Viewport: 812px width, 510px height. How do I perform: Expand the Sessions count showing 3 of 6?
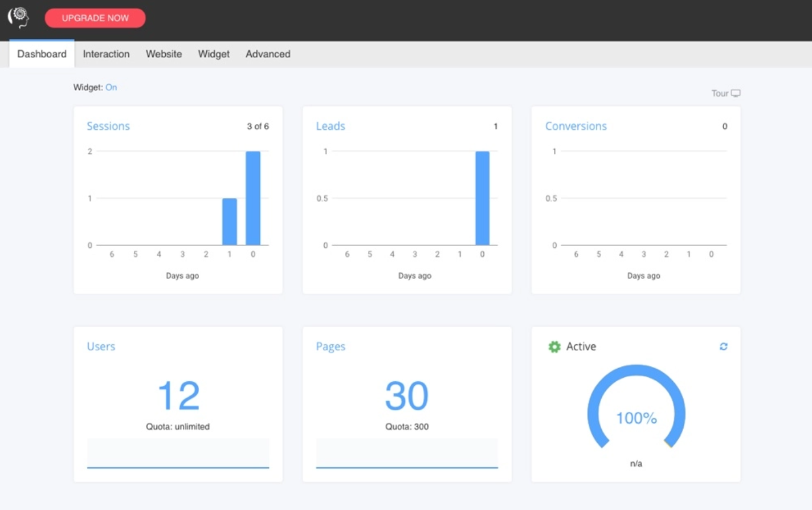tap(258, 126)
